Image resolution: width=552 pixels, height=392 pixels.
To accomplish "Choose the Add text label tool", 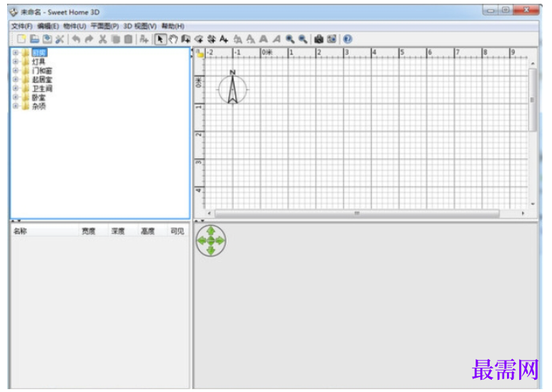I will pos(224,39).
